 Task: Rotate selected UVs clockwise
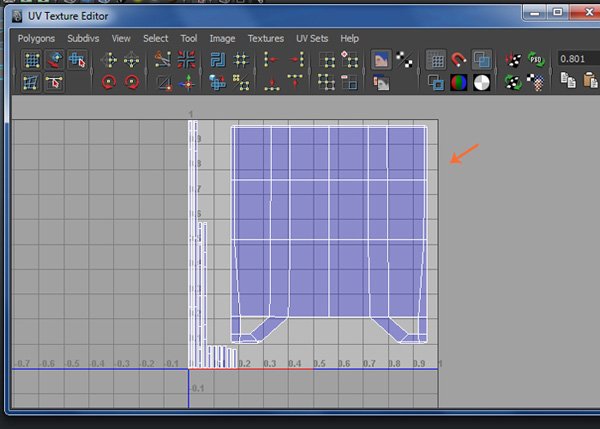click(132, 82)
